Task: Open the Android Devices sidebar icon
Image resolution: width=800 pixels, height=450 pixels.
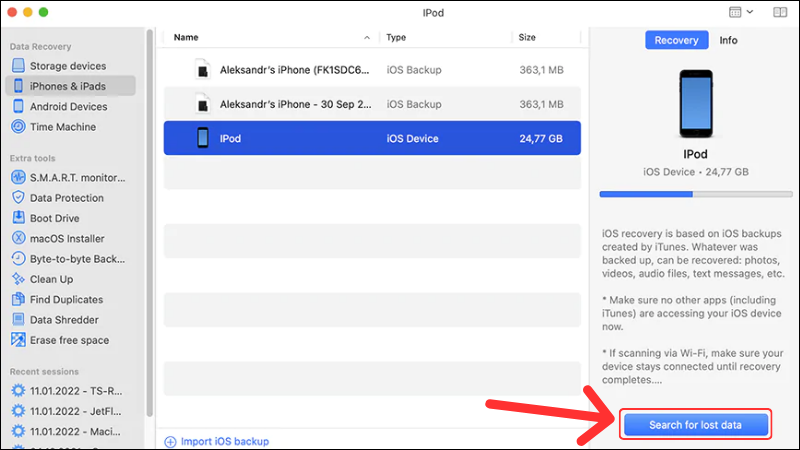Action: click(x=18, y=106)
